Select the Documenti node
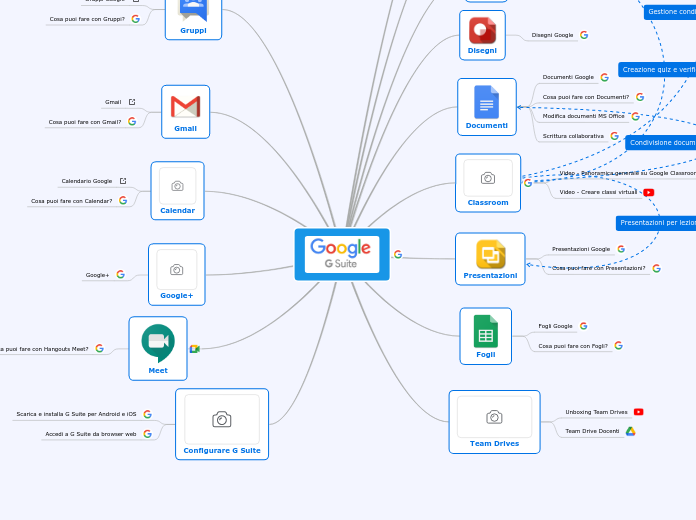696x520 pixels. [487, 107]
